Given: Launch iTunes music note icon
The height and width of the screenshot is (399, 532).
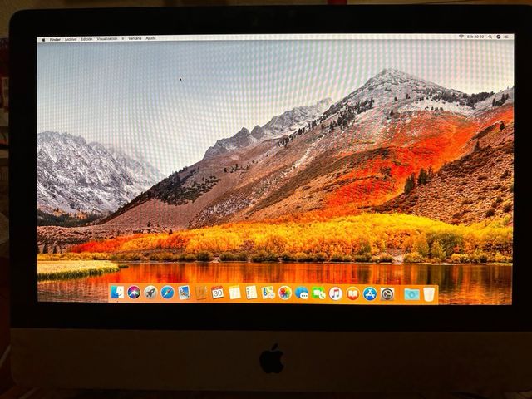Looking at the screenshot, I should point(336,293).
